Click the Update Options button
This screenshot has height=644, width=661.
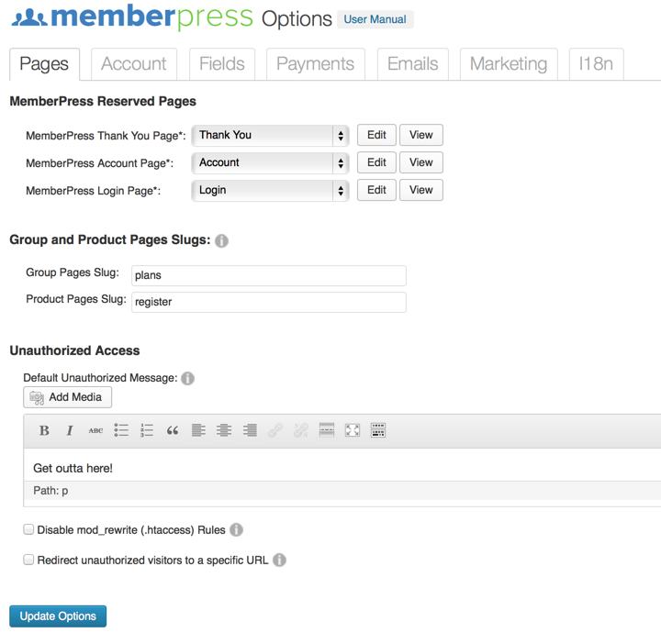tap(58, 616)
